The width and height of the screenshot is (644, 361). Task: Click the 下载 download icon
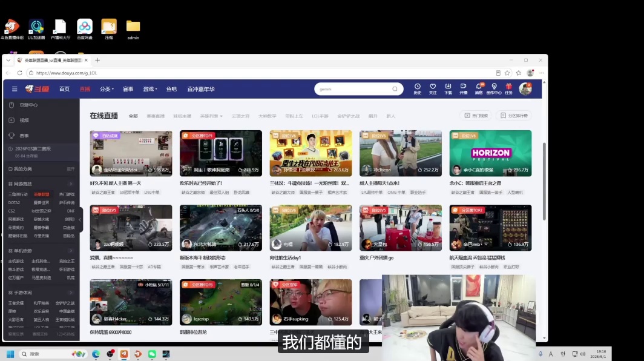click(x=448, y=89)
